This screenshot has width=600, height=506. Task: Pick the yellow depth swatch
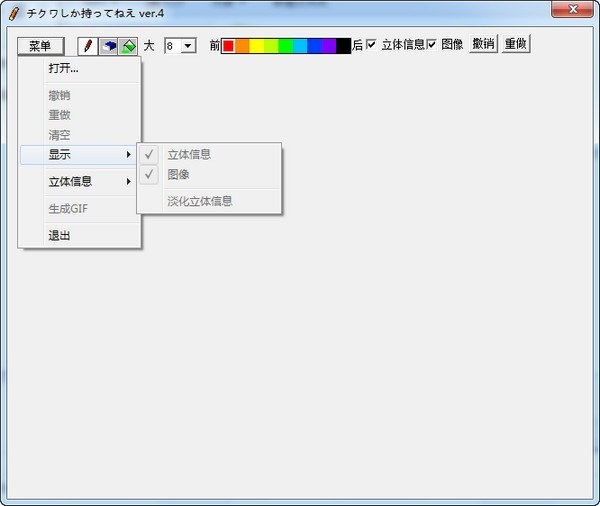pos(257,46)
